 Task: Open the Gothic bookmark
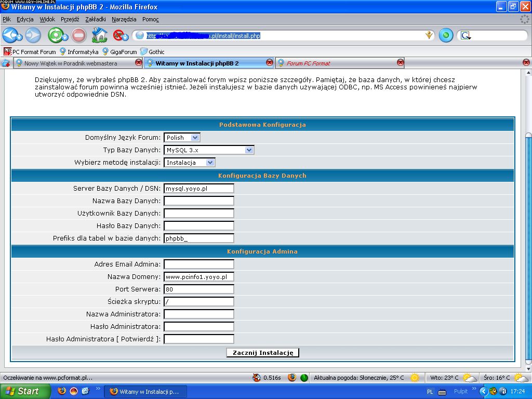(x=152, y=52)
